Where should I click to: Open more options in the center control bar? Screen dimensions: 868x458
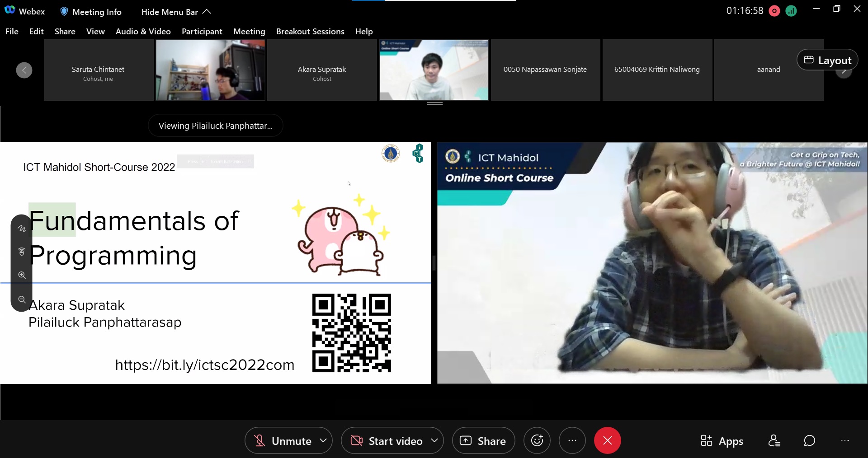(x=572, y=440)
